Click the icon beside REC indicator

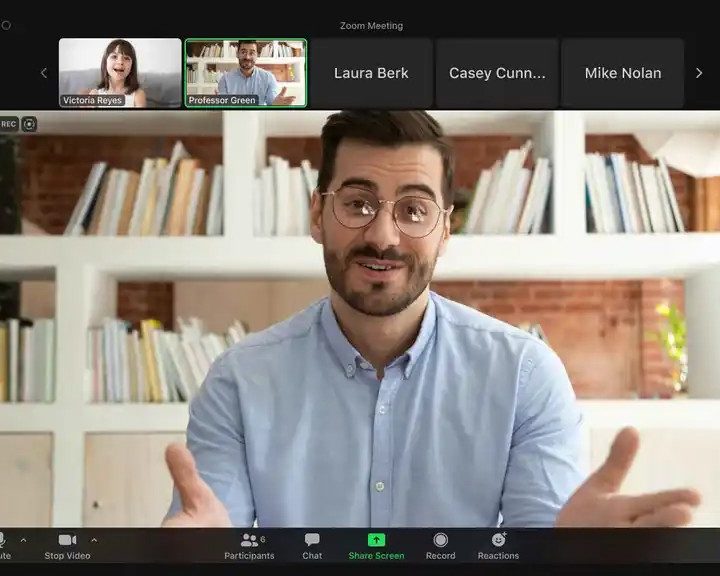point(29,124)
